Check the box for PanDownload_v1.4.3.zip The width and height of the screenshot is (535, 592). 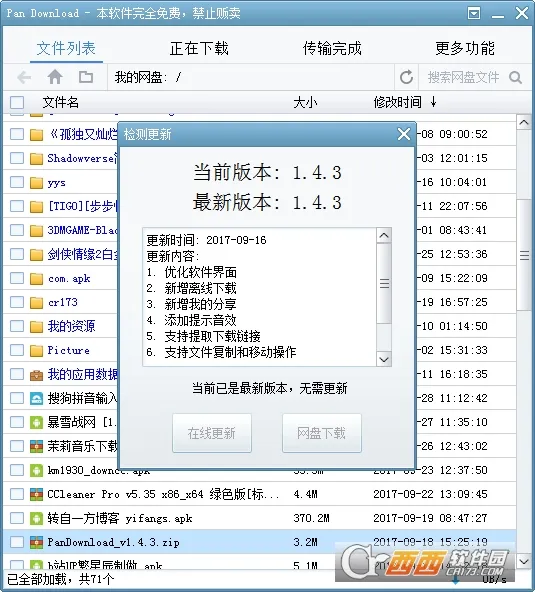pos(17,542)
